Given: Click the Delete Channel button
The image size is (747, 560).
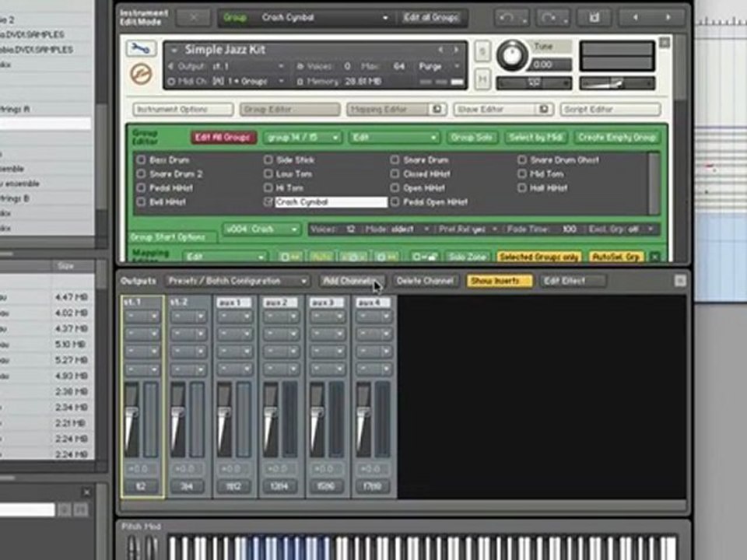Looking at the screenshot, I should click(425, 281).
